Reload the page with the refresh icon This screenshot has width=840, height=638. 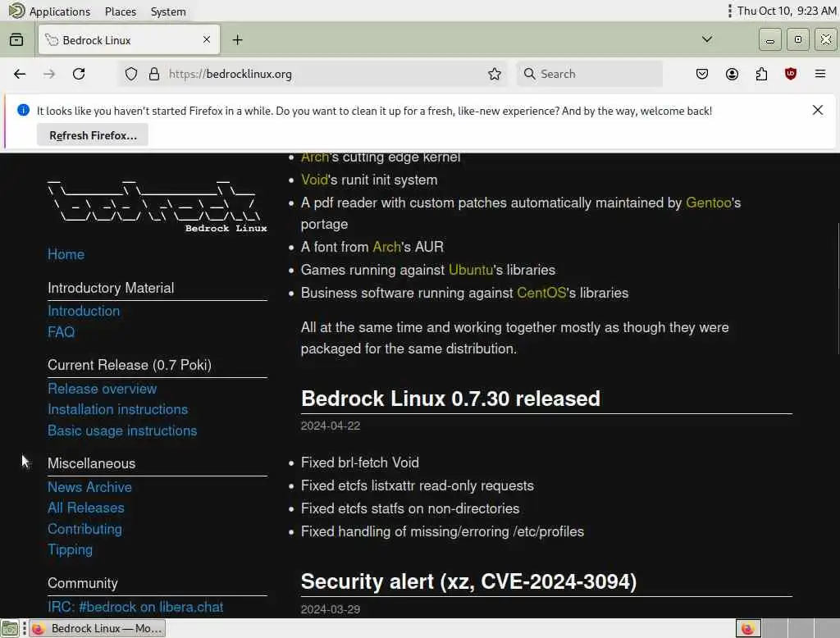pos(79,74)
